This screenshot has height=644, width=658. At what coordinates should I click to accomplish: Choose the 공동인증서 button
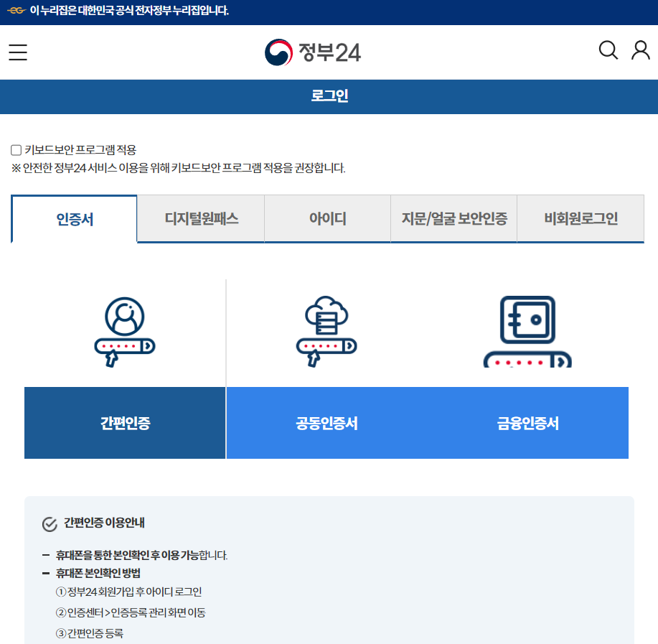click(x=326, y=423)
